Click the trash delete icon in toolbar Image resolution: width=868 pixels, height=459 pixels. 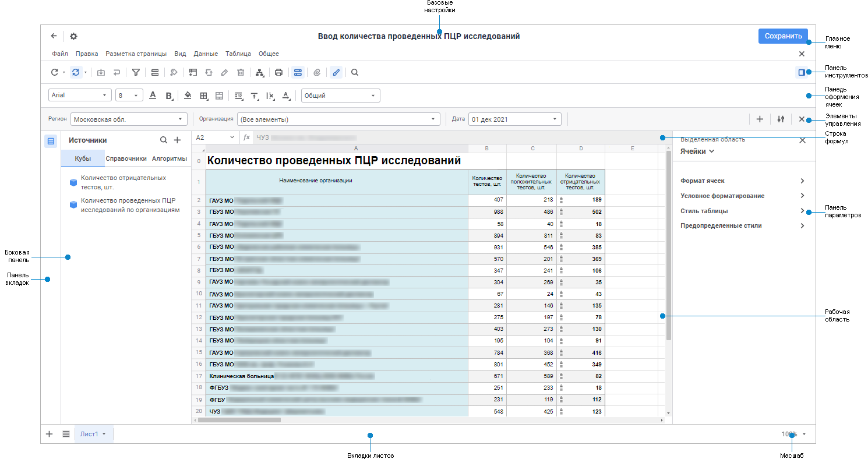pyautogui.click(x=241, y=73)
